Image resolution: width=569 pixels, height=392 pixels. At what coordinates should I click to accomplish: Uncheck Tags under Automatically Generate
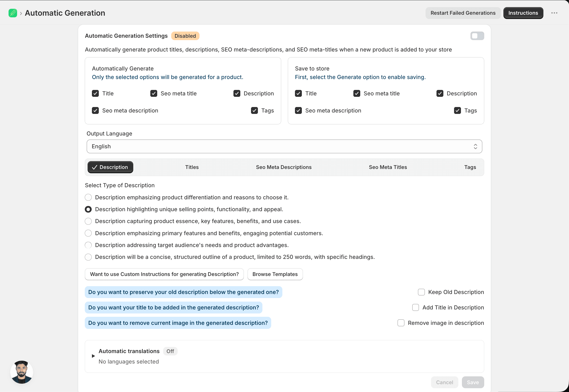[254, 111]
